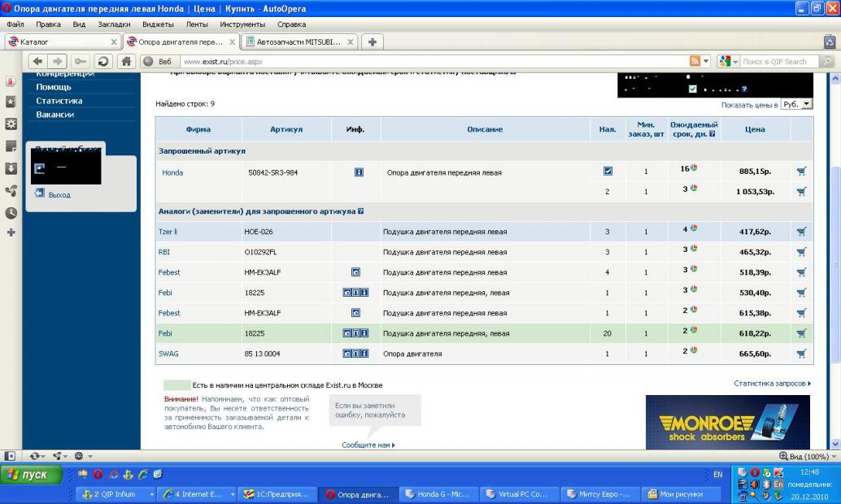Expand Internet Explorer taskbar group arrow
The height and width of the screenshot is (504, 841).
click(x=233, y=494)
